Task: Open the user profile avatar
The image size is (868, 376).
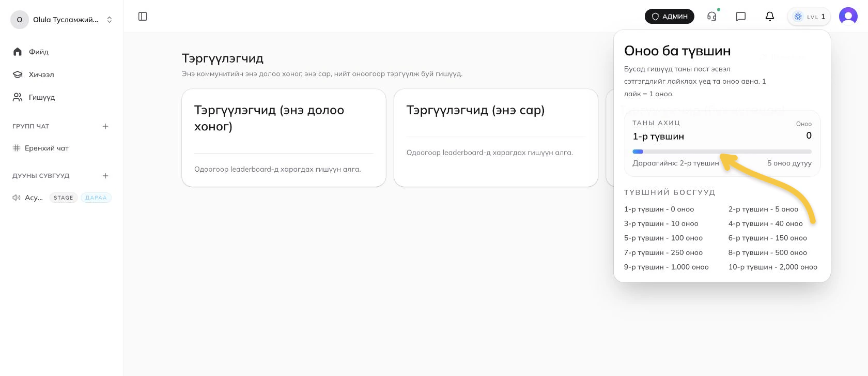Action: [848, 17]
